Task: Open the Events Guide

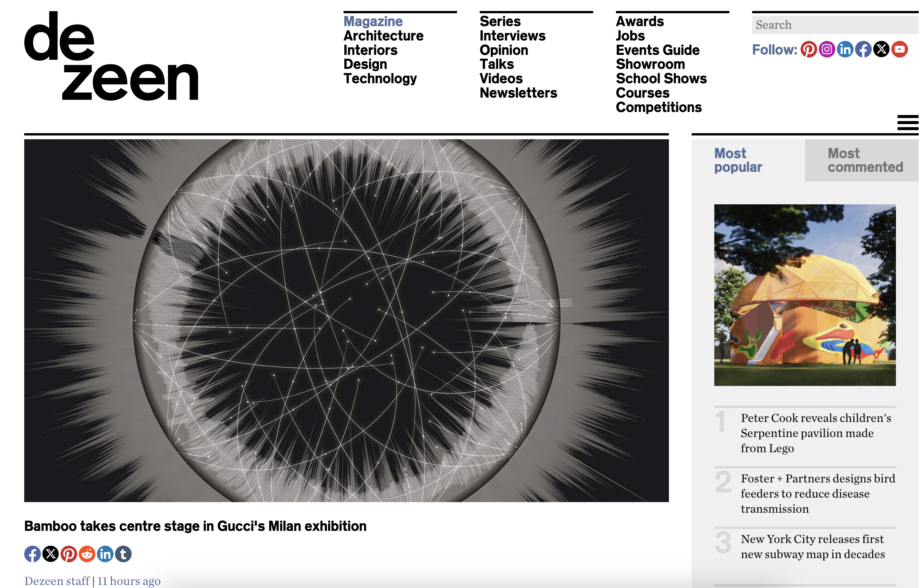Action: click(x=658, y=50)
